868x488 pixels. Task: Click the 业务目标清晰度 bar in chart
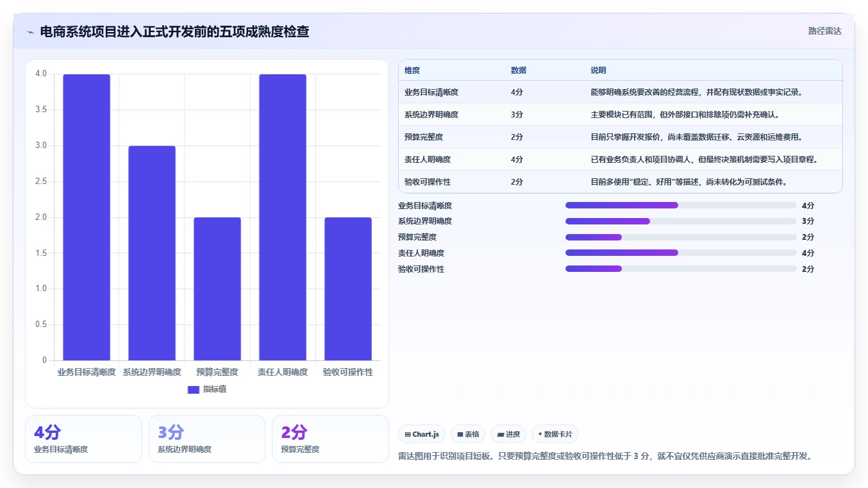click(x=87, y=217)
